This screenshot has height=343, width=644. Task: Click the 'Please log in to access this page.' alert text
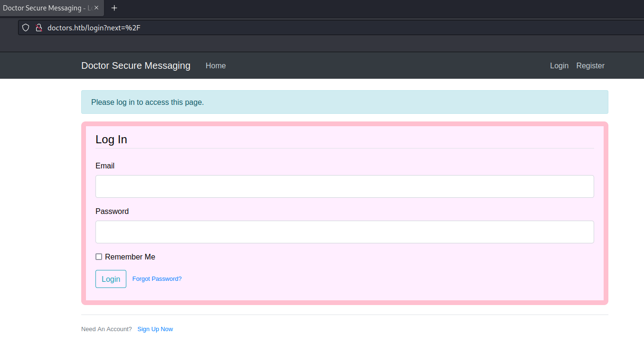(x=147, y=102)
